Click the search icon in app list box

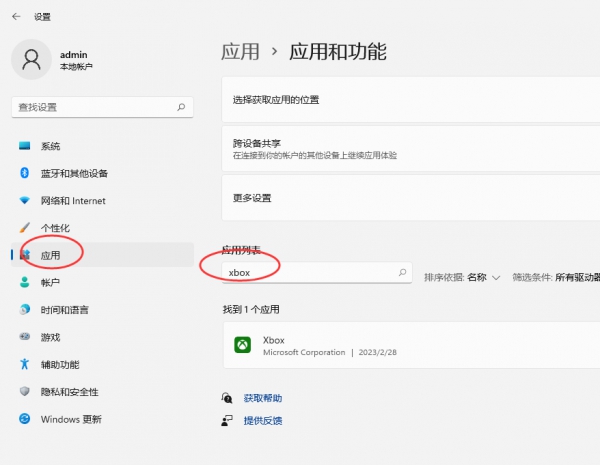(402, 272)
